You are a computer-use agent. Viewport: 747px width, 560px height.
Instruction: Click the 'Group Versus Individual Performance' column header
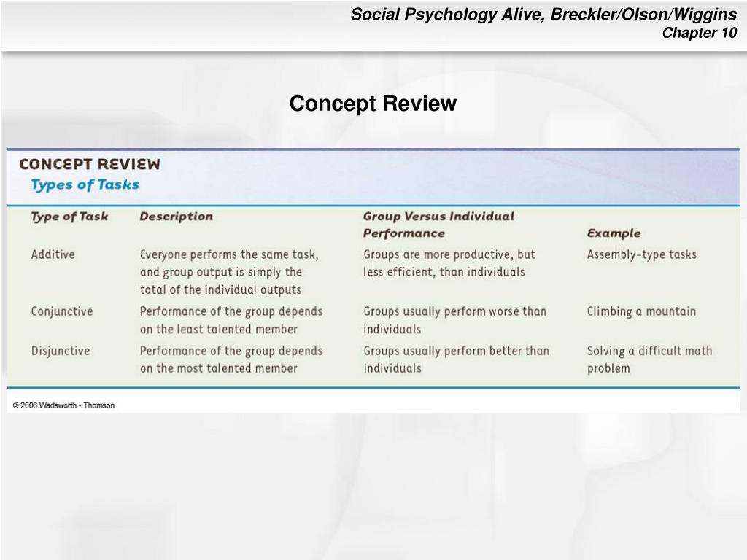(438, 225)
